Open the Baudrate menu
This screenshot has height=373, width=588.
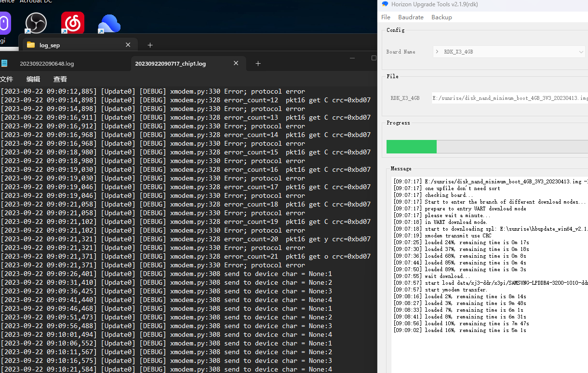(411, 17)
